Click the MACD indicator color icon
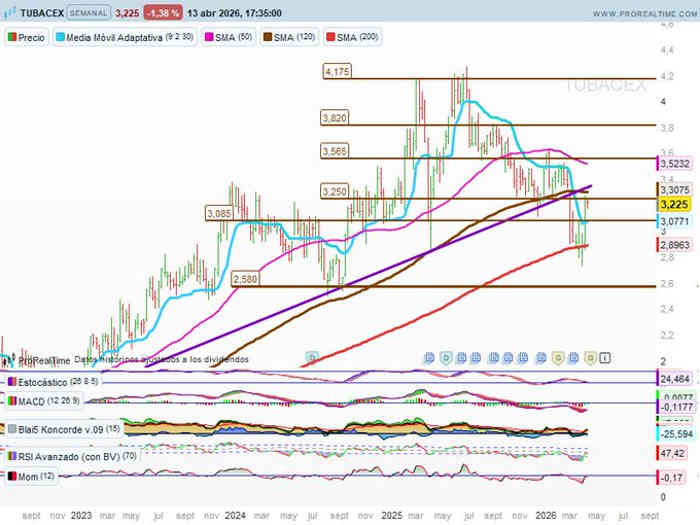The width and height of the screenshot is (700, 525). click(x=10, y=401)
